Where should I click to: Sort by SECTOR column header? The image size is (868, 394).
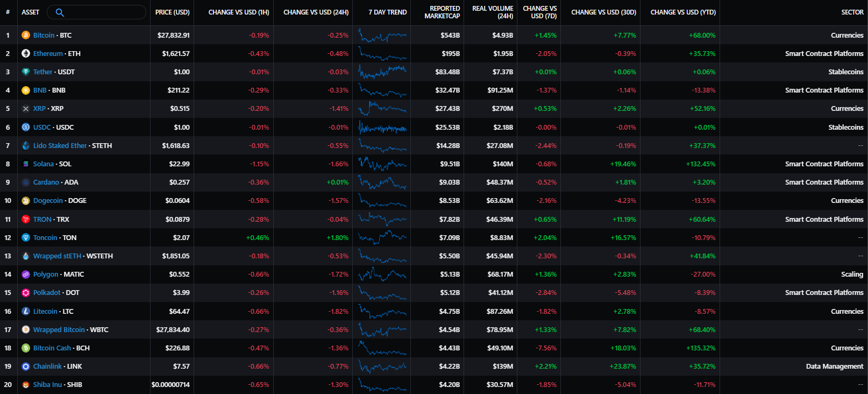[852, 12]
